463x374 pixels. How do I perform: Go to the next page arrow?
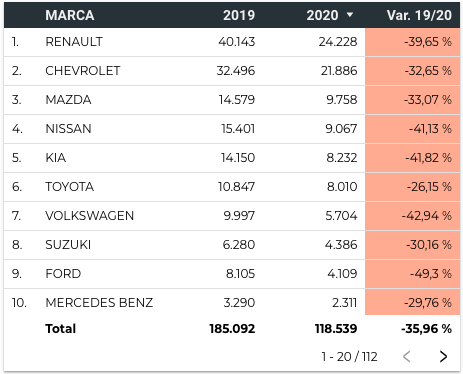point(443,356)
